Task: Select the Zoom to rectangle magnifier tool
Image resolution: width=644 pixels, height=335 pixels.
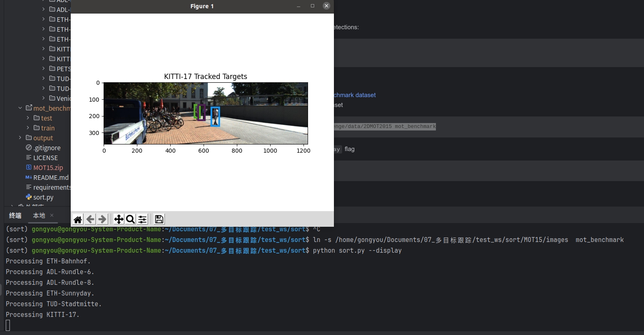Action: (x=130, y=219)
